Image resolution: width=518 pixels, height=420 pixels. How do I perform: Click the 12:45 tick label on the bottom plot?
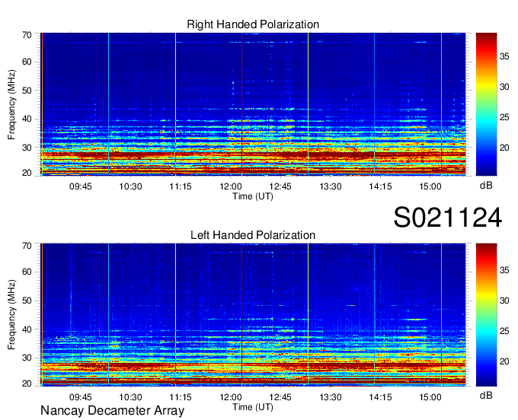coord(280,397)
